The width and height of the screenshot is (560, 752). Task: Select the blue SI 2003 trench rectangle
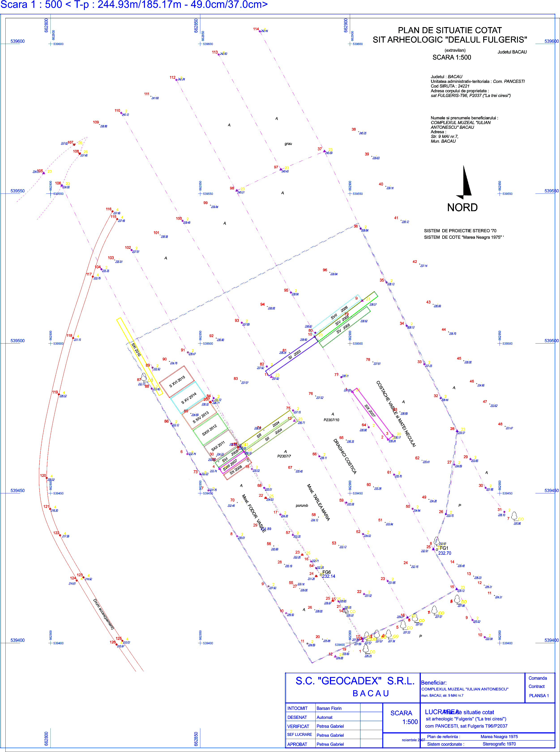291,357
